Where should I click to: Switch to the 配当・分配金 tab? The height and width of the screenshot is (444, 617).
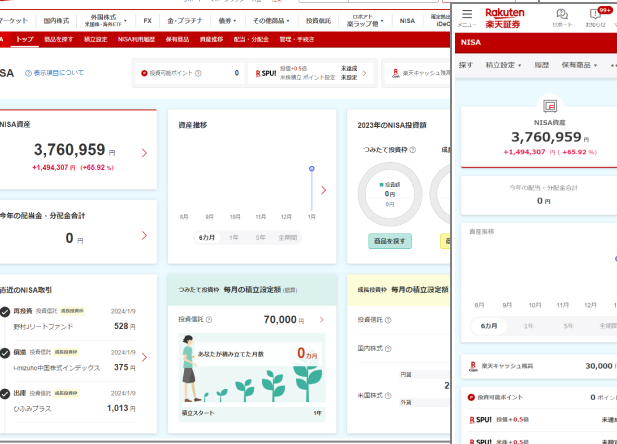tap(251, 39)
